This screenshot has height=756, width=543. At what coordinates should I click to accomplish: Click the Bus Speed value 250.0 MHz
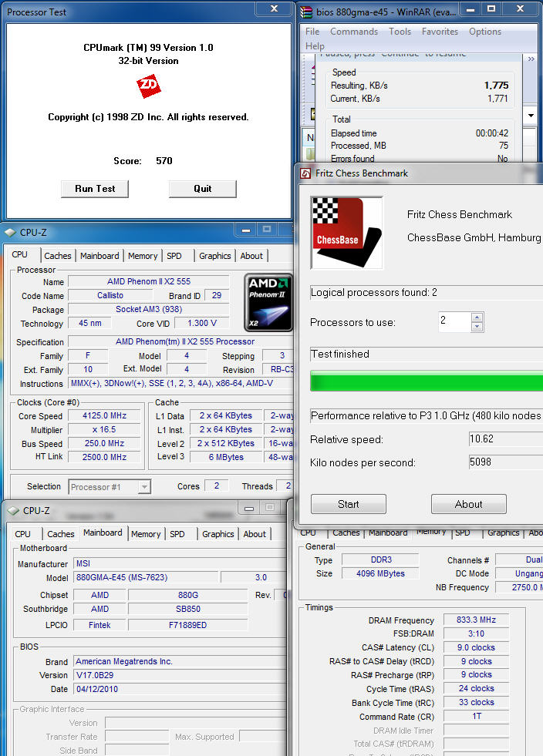coord(104,444)
